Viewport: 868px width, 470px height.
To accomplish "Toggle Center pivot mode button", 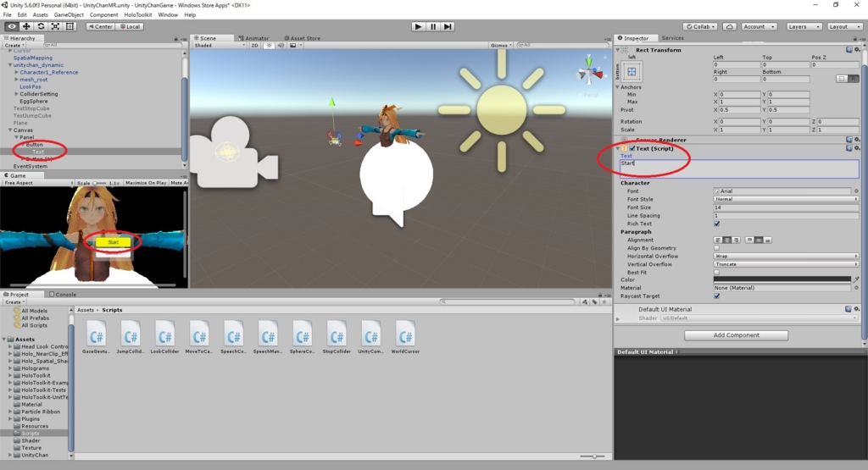I will [x=100, y=26].
